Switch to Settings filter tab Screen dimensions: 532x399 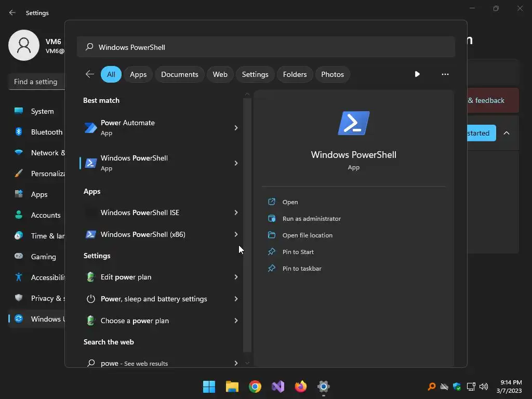[x=255, y=74]
